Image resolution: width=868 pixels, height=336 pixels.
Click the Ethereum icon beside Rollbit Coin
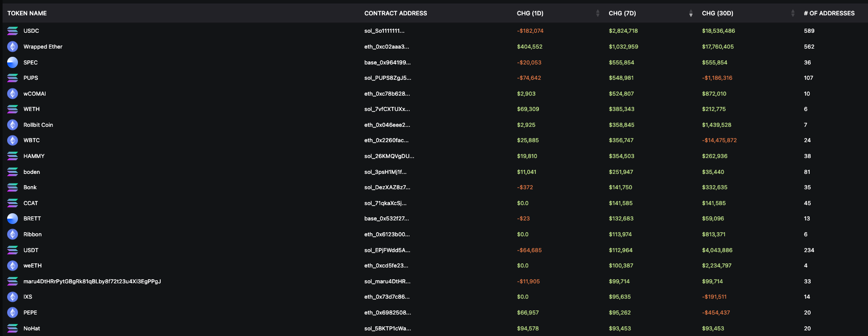pyautogui.click(x=13, y=125)
